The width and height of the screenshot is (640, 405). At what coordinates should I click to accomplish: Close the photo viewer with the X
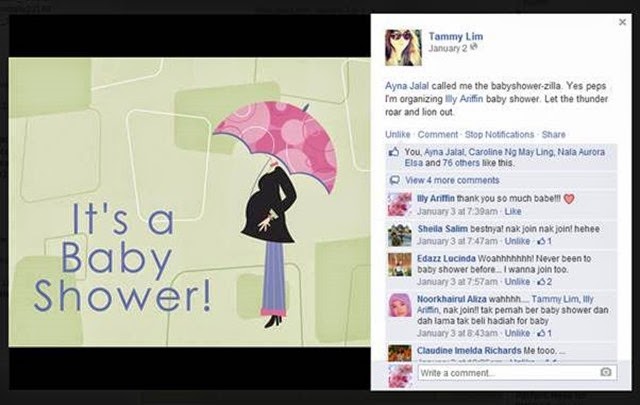click(622, 22)
